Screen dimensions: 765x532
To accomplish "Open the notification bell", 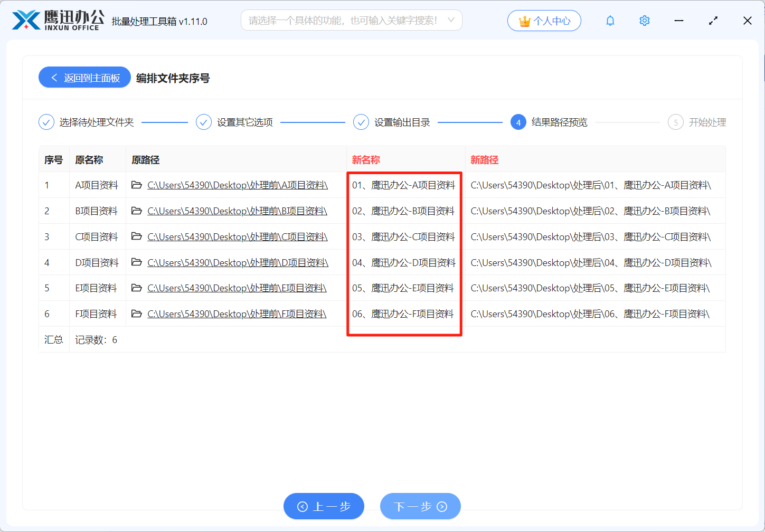I will [610, 21].
